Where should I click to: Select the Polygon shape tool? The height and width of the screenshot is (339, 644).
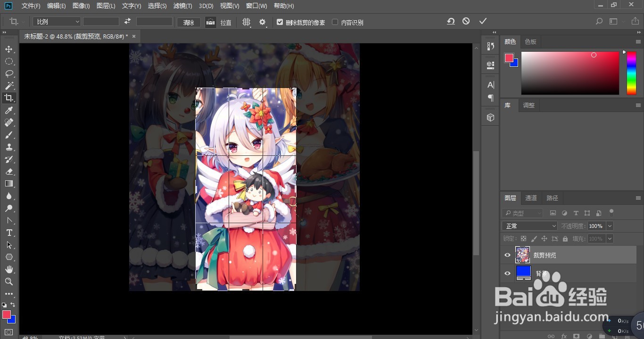pyautogui.click(x=9, y=258)
